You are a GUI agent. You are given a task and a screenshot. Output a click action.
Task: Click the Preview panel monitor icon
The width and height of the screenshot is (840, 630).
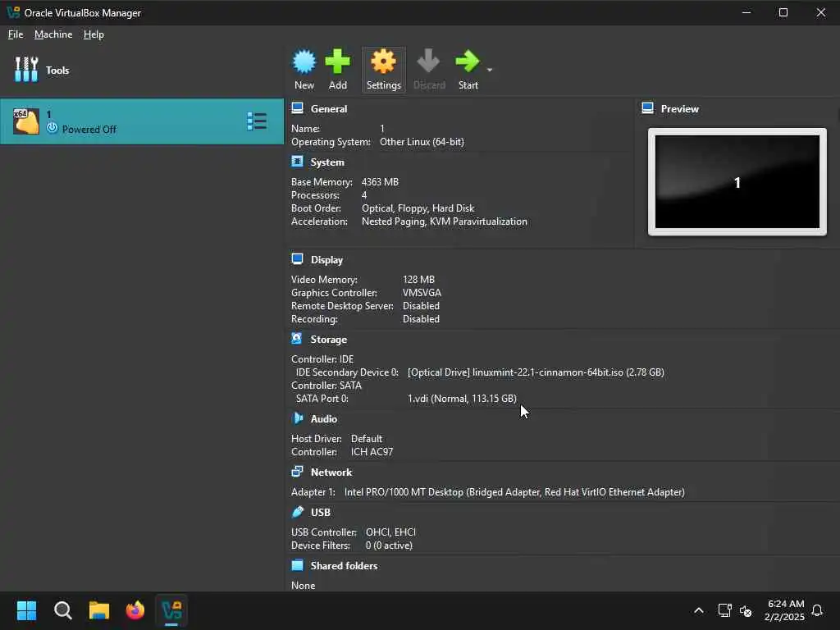tap(648, 108)
